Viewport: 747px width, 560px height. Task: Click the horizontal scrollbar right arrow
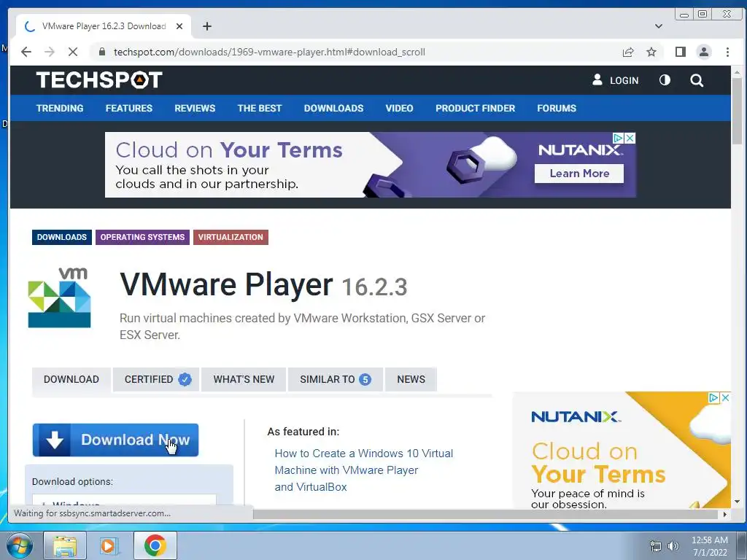724,514
